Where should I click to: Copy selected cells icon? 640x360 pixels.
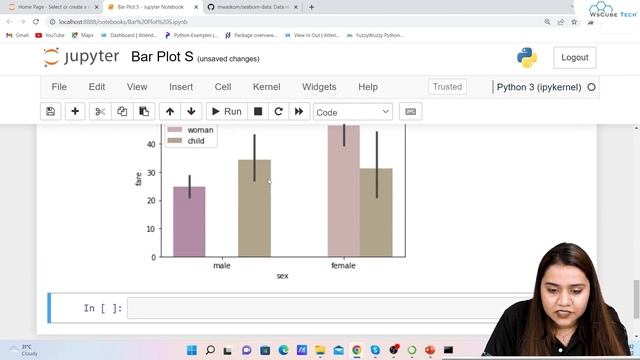tap(122, 111)
